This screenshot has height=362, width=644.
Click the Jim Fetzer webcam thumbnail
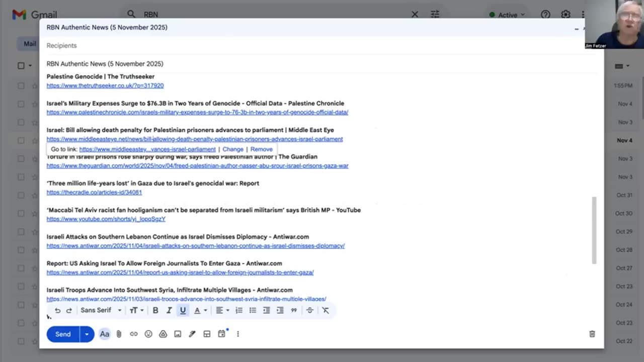614,24
